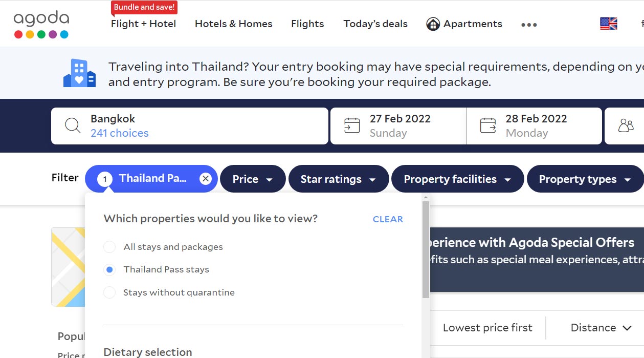Expand the Price filter
Viewport: 644px width, 358px height.
253,179
